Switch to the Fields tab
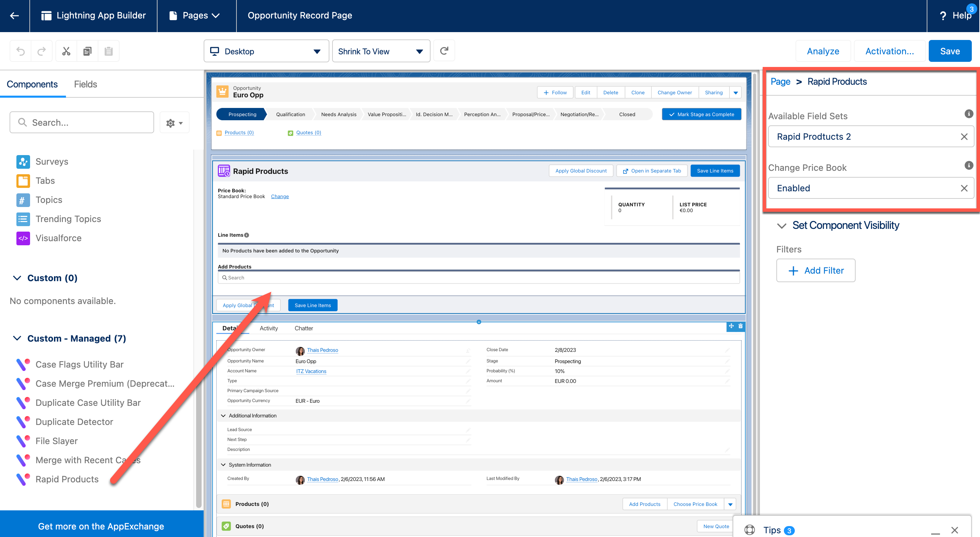This screenshot has width=980, height=537. point(85,84)
